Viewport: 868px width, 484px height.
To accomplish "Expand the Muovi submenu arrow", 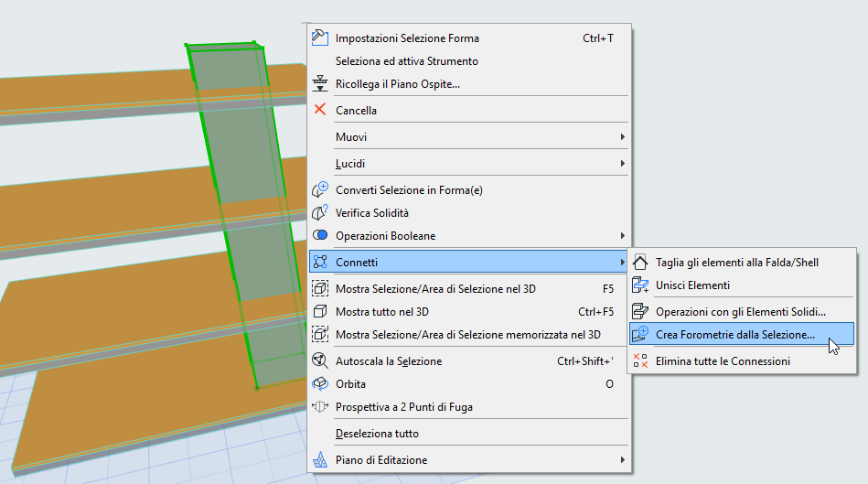I will [622, 137].
